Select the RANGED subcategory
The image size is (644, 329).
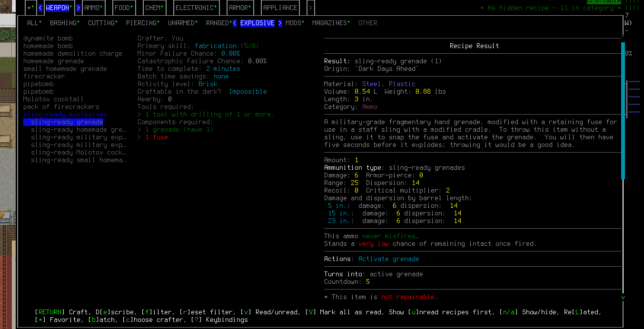[219, 23]
